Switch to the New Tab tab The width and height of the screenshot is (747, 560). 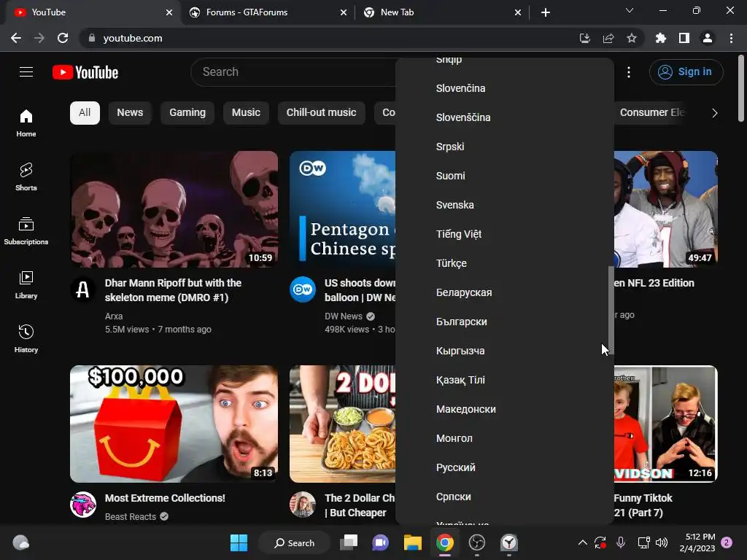point(441,12)
